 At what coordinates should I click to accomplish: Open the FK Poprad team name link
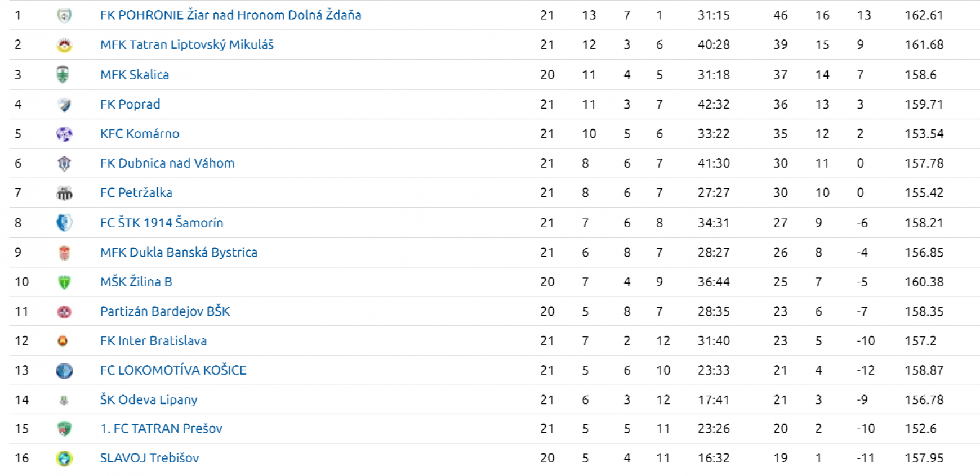[130, 104]
